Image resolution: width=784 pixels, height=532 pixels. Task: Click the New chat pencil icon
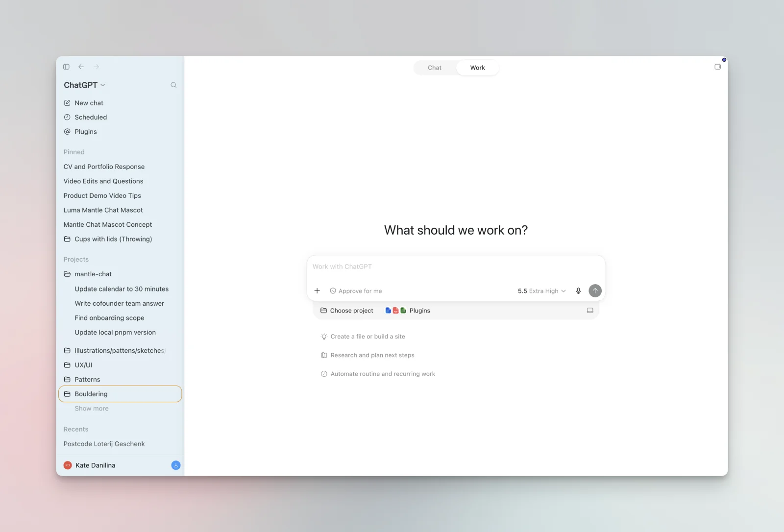67,103
